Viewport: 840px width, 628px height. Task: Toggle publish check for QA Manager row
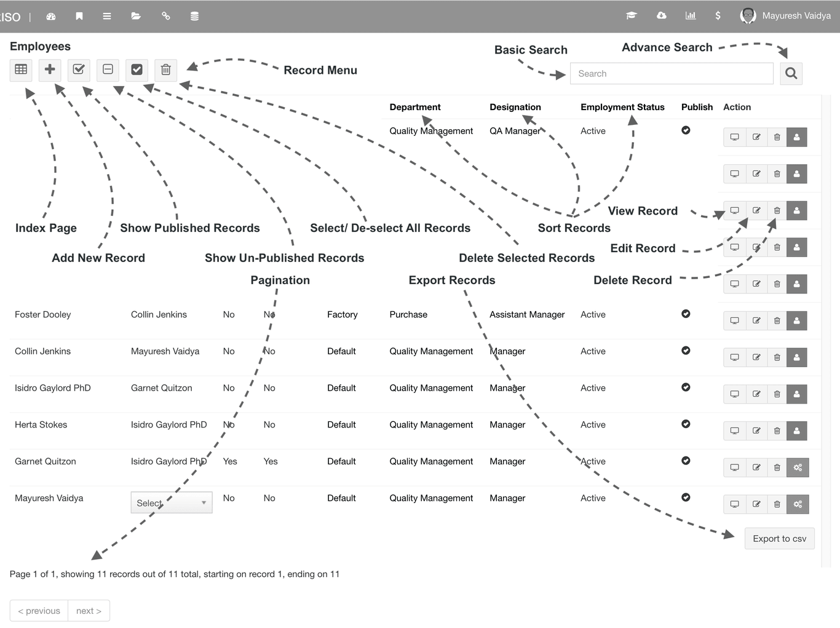click(x=686, y=130)
